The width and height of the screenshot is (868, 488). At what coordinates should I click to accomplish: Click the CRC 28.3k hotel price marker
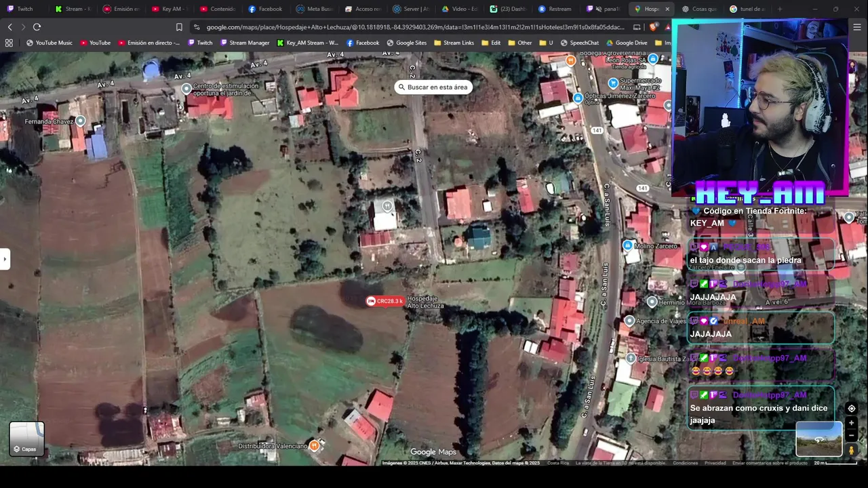click(x=385, y=301)
